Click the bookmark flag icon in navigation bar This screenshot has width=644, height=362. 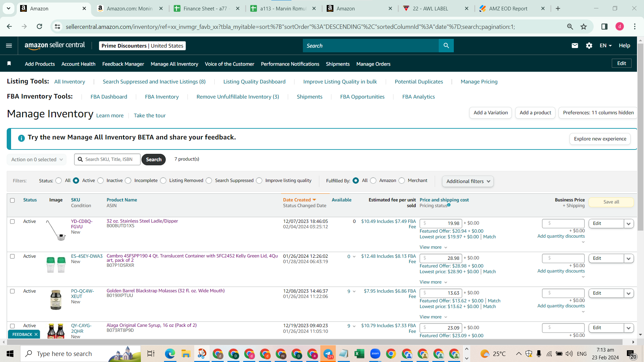pyautogui.click(x=9, y=64)
